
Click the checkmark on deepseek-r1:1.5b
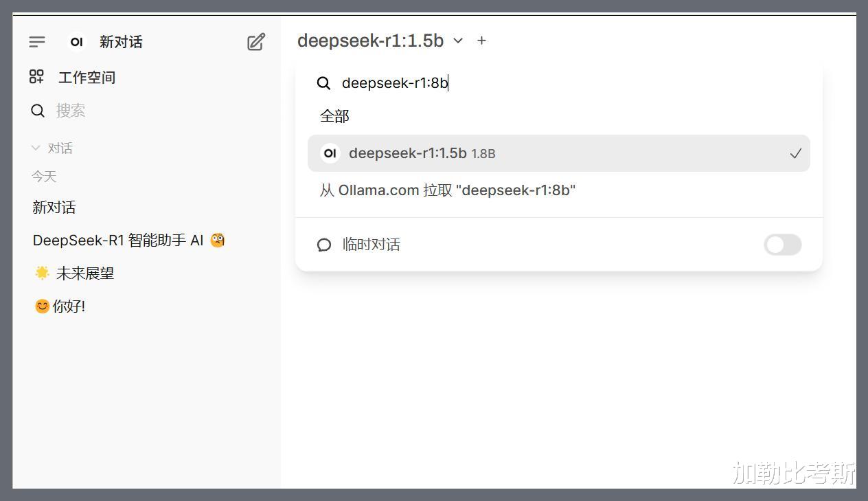[795, 153]
